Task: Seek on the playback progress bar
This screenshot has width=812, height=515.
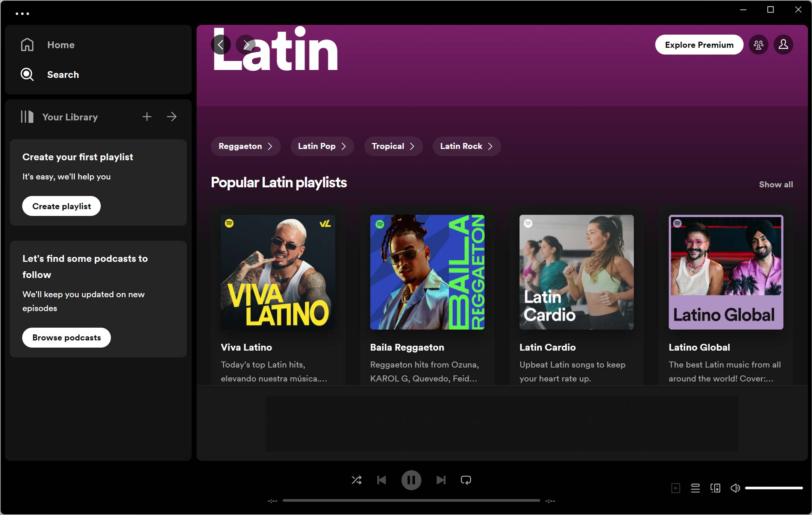Action: pyautogui.click(x=411, y=501)
